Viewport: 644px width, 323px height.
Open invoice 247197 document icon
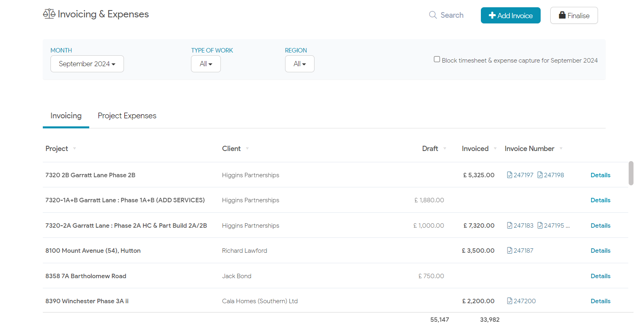tap(510, 175)
